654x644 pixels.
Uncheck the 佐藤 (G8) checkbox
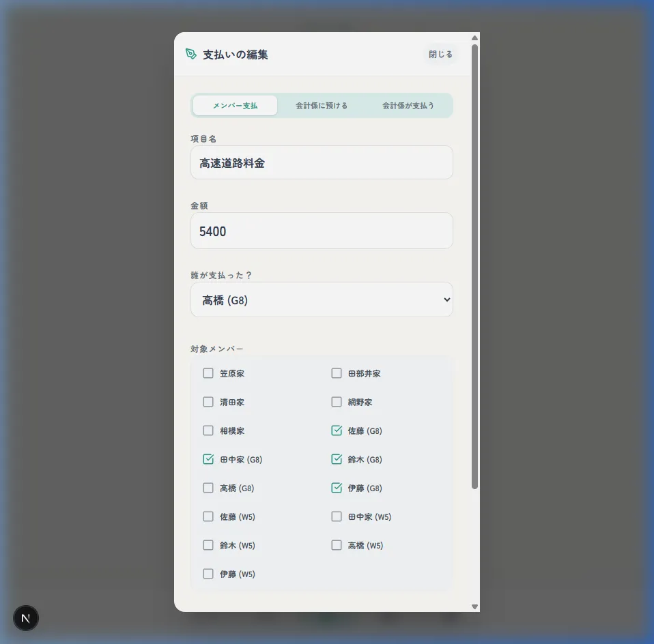click(337, 430)
